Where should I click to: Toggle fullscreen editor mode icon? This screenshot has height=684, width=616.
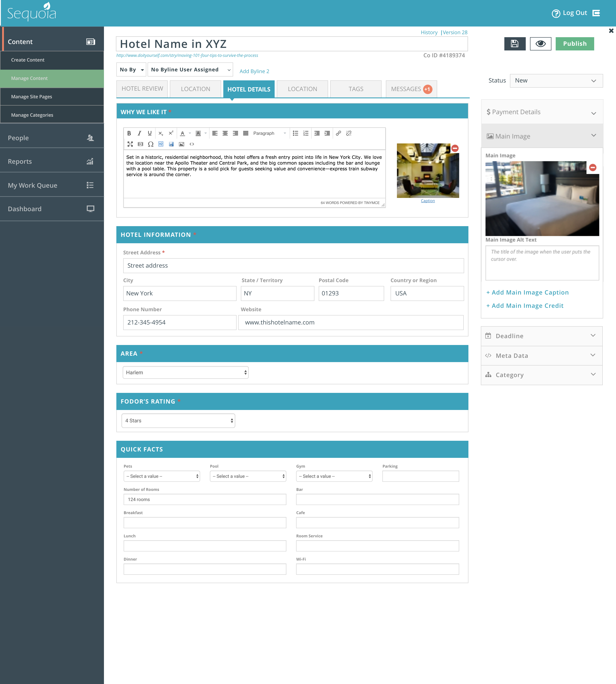coord(130,144)
